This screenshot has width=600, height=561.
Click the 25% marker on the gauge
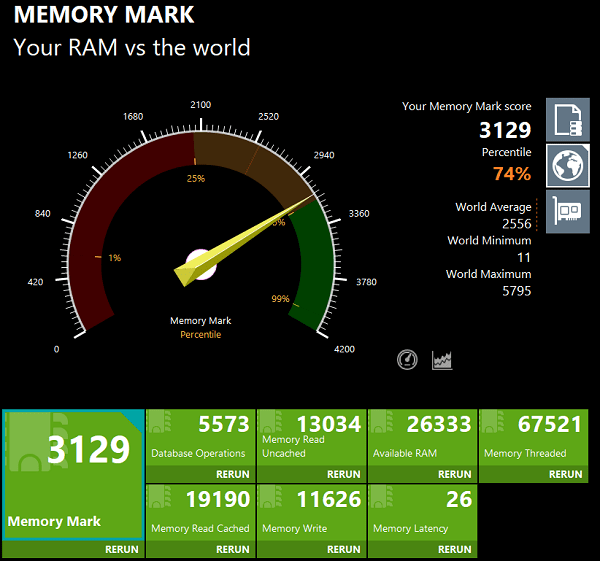click(196, 178)
